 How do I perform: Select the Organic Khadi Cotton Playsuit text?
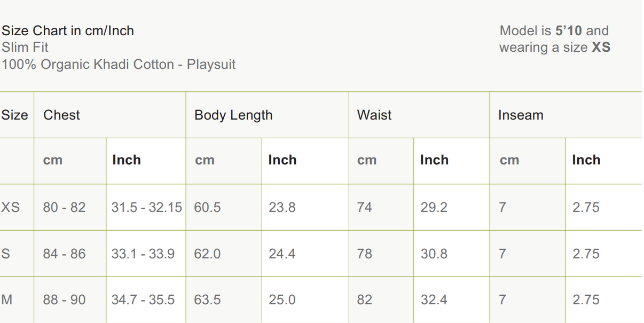(119, 65)
